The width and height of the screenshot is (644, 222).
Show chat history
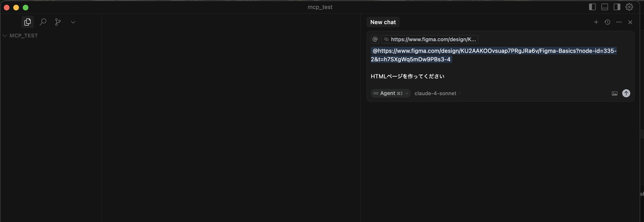607,22
